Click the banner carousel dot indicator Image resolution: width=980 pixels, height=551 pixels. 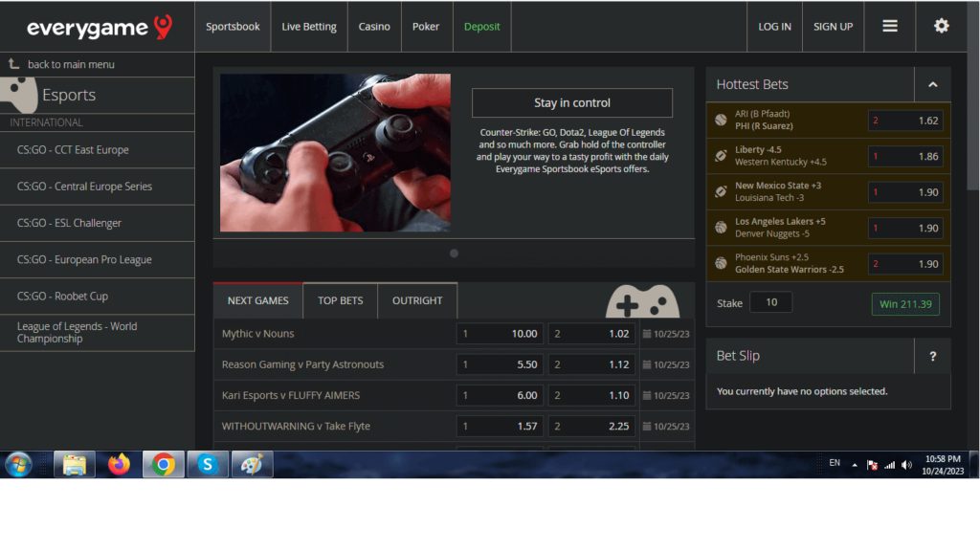click(455, 253)
